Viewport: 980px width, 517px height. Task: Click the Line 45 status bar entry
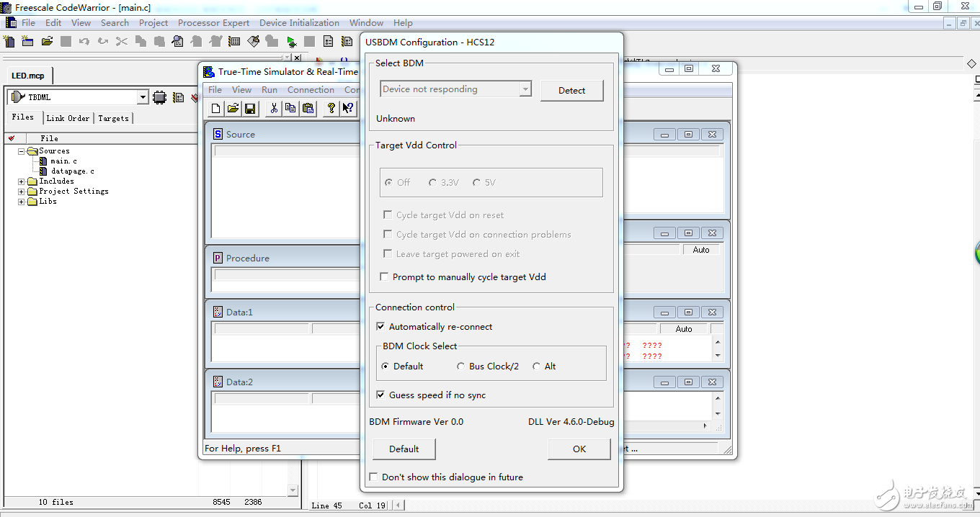pyautogui.click(x=326, y=505)
